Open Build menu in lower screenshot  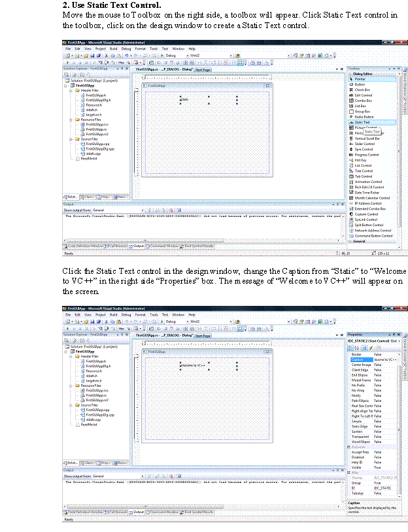[x=113, y=315]
